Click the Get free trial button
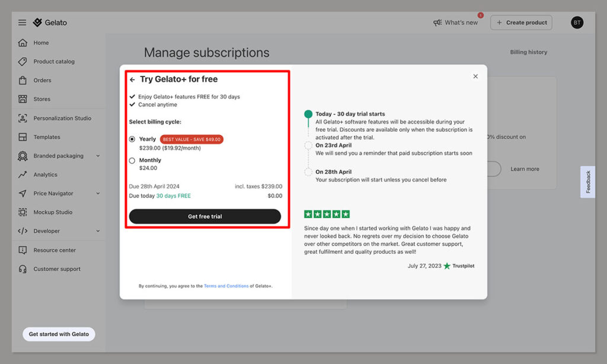The image size is (607, 364). pos(205,216)
